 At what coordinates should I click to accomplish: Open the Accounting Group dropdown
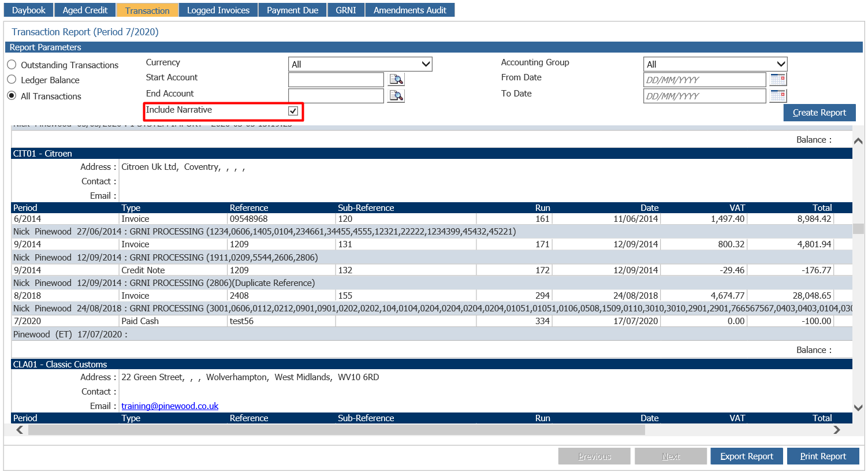click(x=716, y=64)
